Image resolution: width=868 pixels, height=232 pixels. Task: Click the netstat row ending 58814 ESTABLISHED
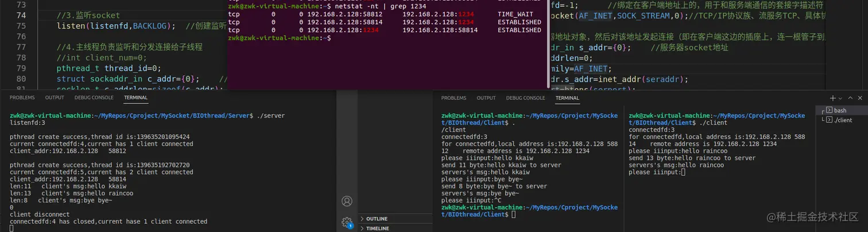pos(384,30)
